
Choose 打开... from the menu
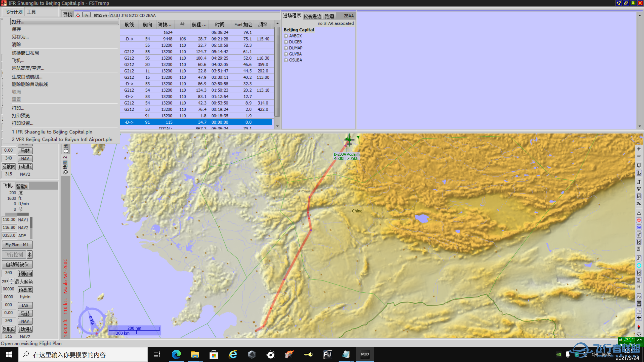65,22
